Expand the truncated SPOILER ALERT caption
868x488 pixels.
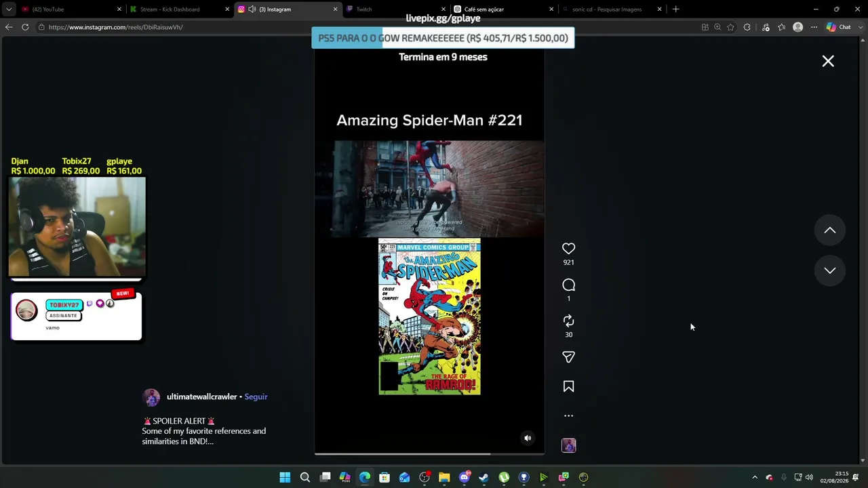coord(203,431)
